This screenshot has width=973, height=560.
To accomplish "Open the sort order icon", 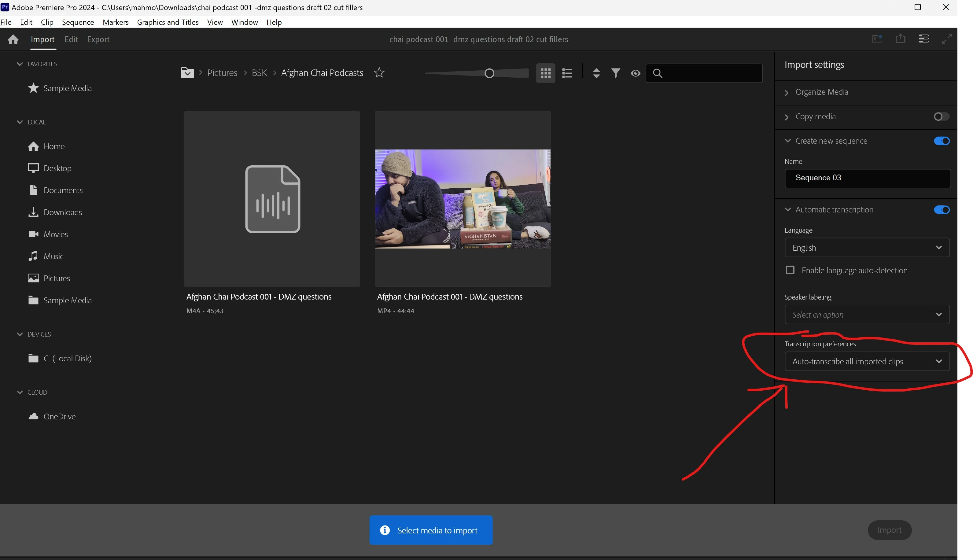I will click(x=596, y=73).
